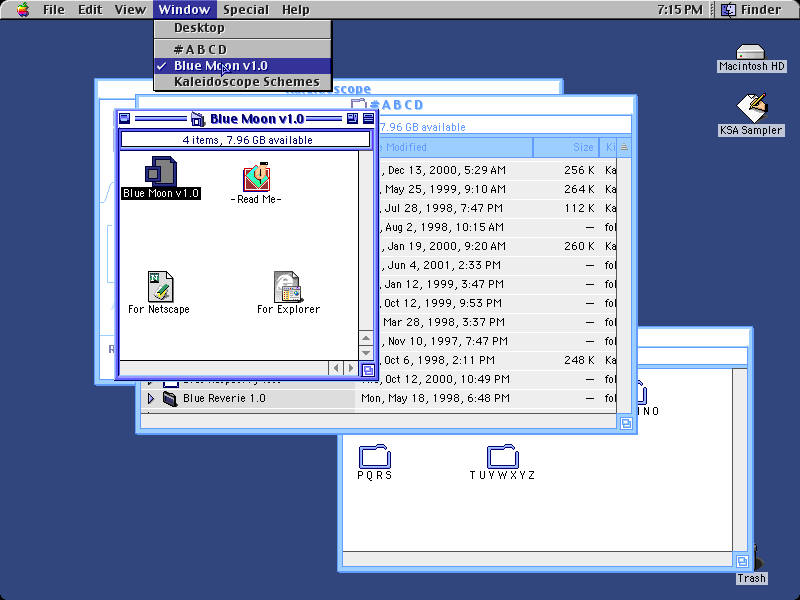Image resolution: width=800 pixels, height=600 pixels.
Task: Open the Help menu
Action: (x=295, y=10)
